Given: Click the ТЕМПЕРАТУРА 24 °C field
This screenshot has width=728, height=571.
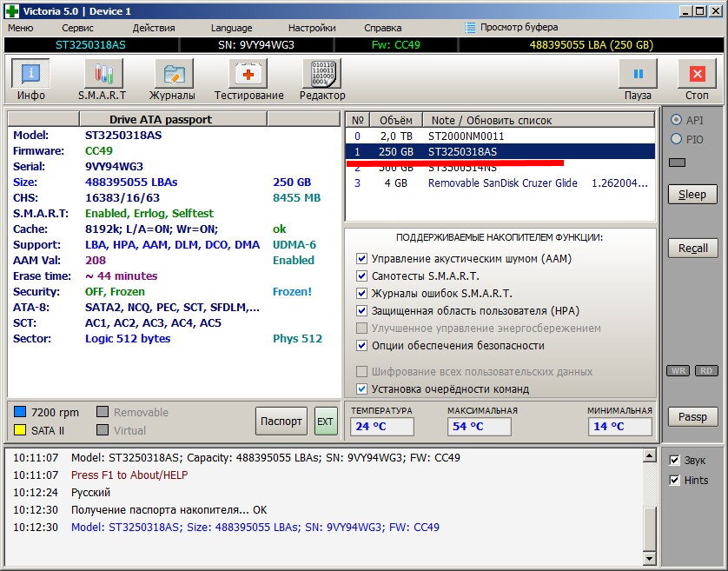Looking at the screenshot, I should pyautogui.click(x=381, y=426).
